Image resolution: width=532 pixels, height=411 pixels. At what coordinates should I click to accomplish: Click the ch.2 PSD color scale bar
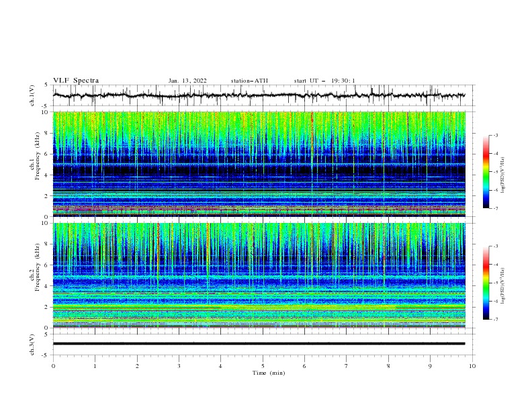(486, 283)
